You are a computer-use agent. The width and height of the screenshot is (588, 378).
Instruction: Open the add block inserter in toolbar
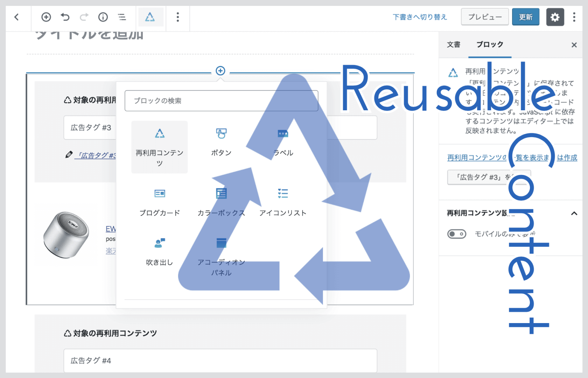coord(46,17)
